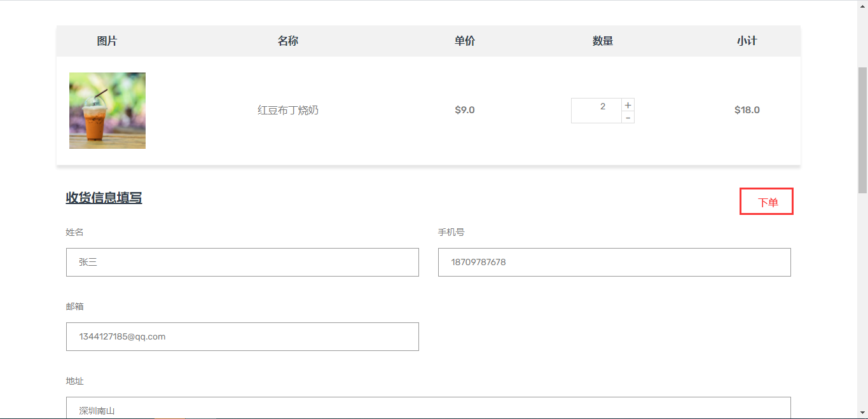Click the subtotal $18.0
Image resolution: width=868 pixels, height=419 pixels.
(x=747, y=110)
